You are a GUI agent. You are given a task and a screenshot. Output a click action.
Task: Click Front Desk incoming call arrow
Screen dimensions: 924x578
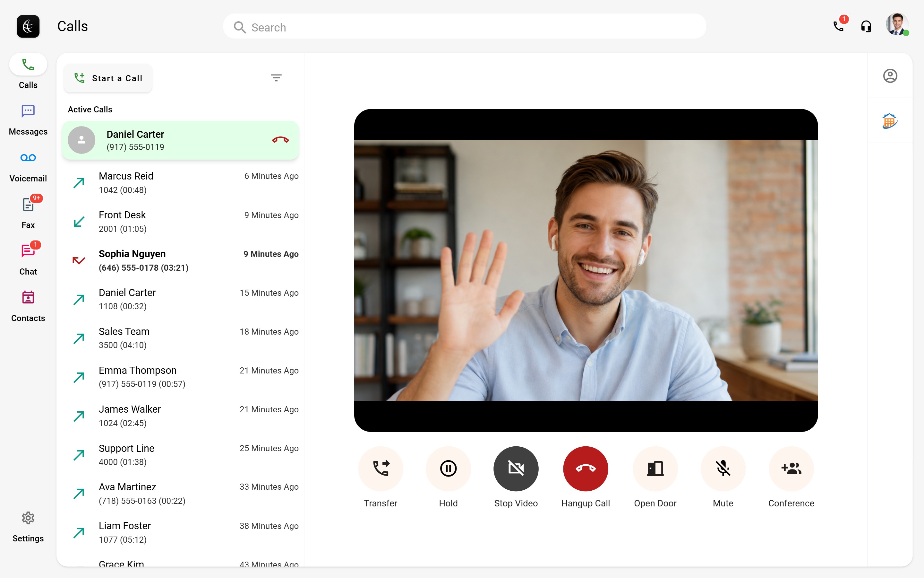(79, 222)
